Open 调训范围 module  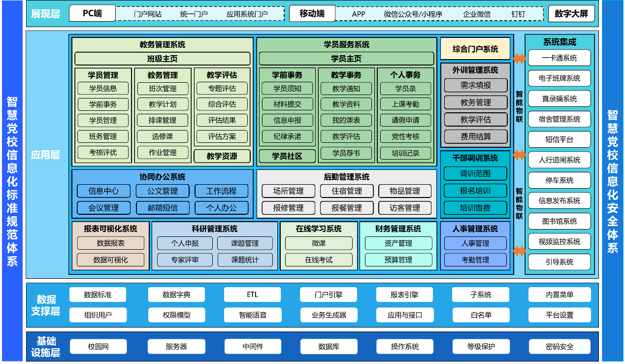pos(475,174)
